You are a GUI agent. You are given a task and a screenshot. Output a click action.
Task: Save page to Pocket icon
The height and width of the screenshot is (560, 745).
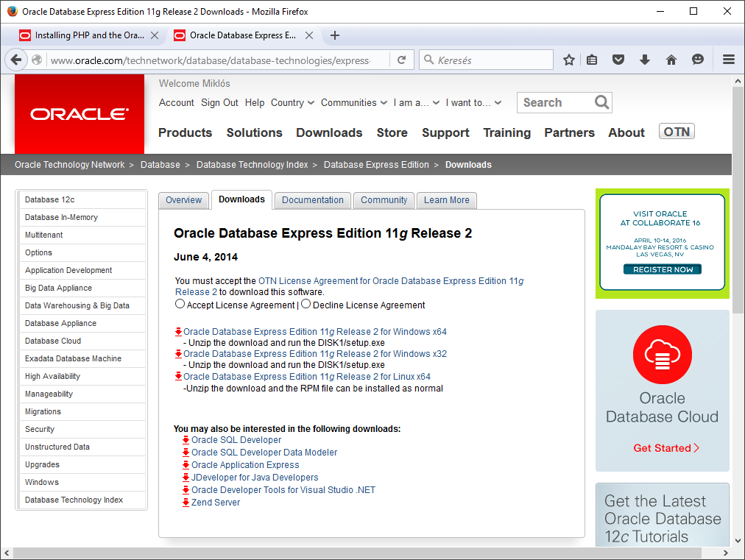[618, 60]
